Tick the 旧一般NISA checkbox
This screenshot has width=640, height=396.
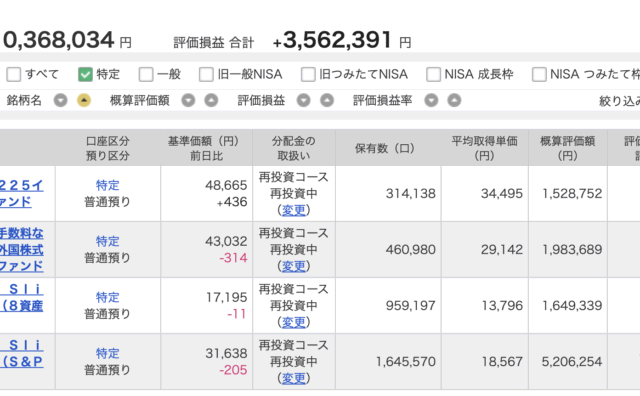[x=206, y=74]
